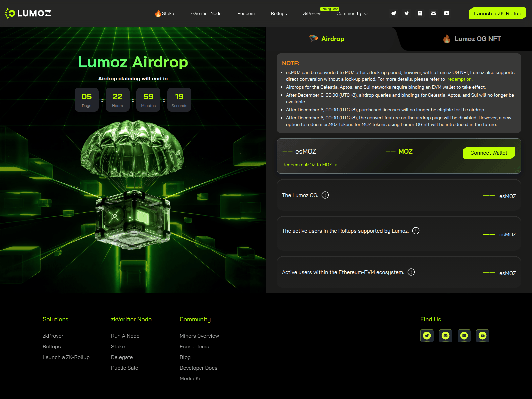Click the Minutes countdown box

pyautogui.click(x=148, y=100)
